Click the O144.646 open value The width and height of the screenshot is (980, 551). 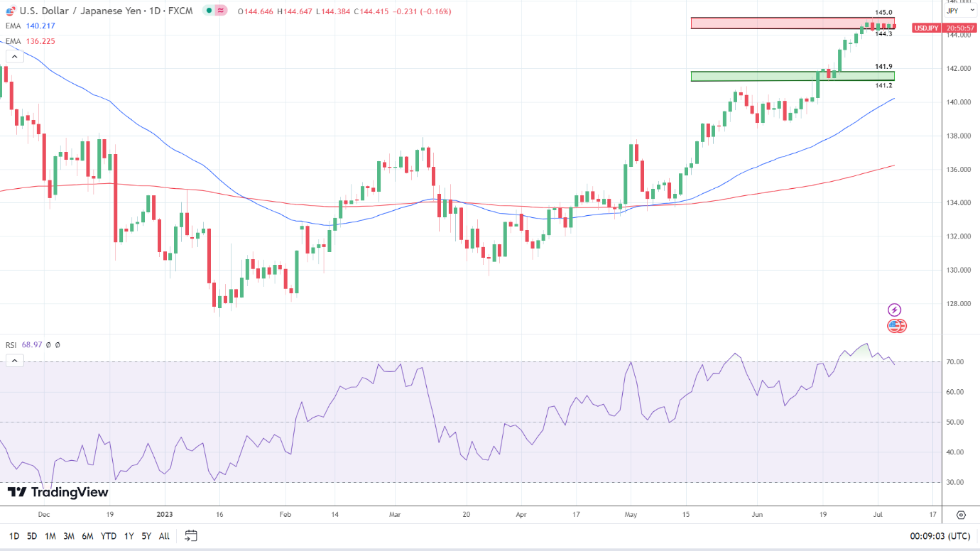(x=256, y=11)
